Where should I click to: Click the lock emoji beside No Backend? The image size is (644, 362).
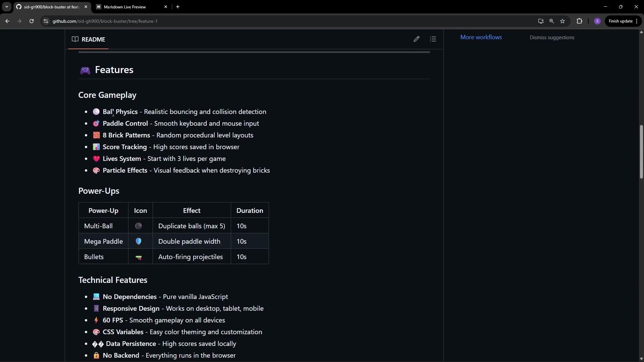coord(96,355)
